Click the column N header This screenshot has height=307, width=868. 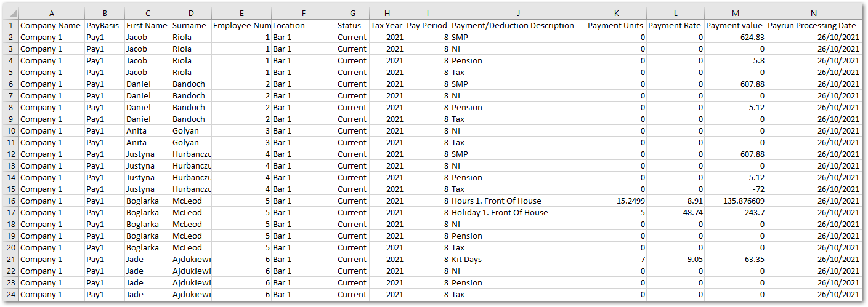pyautogui.click(x=813, y=13)
